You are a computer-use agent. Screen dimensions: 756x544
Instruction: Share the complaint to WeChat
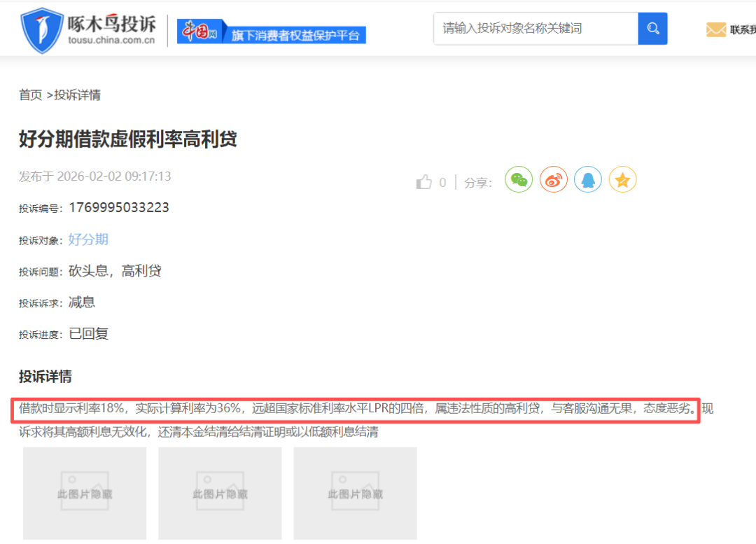point(519,181)
